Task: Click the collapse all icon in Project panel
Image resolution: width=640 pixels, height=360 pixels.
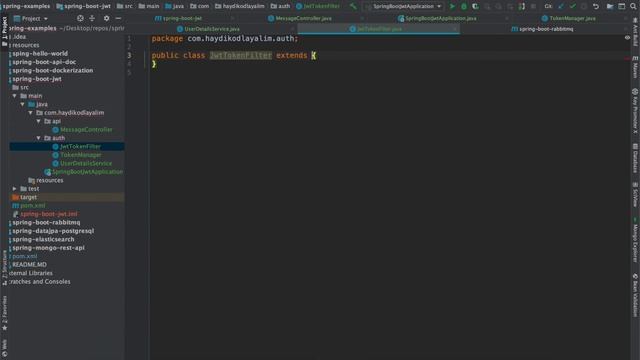Action: [92, 18]
